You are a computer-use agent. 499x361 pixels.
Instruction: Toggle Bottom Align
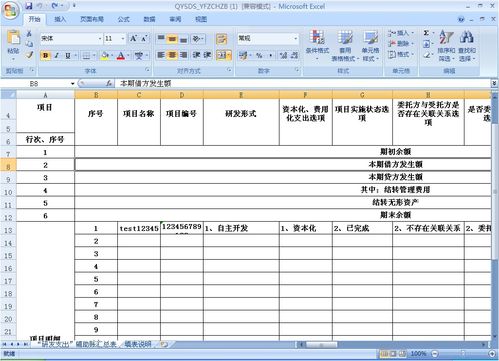tap(183, 39)
